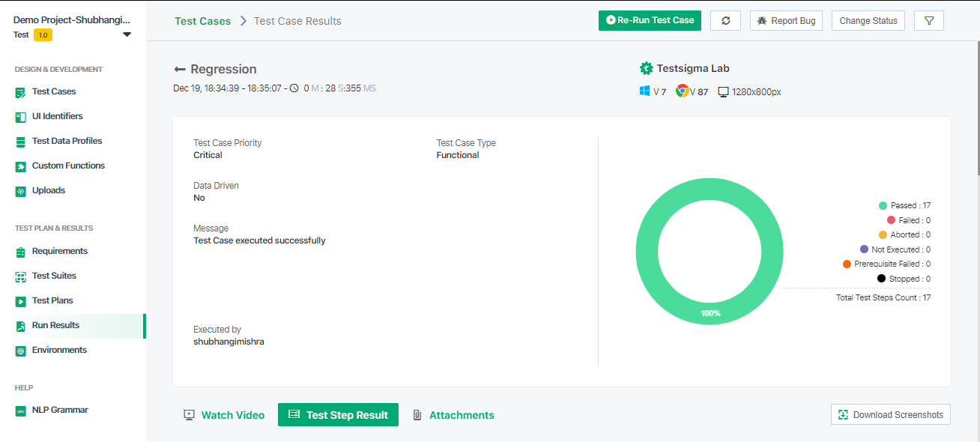980x442 pixels.
Task: Click the Requirements clipboard icon
Action: [21, 252]
